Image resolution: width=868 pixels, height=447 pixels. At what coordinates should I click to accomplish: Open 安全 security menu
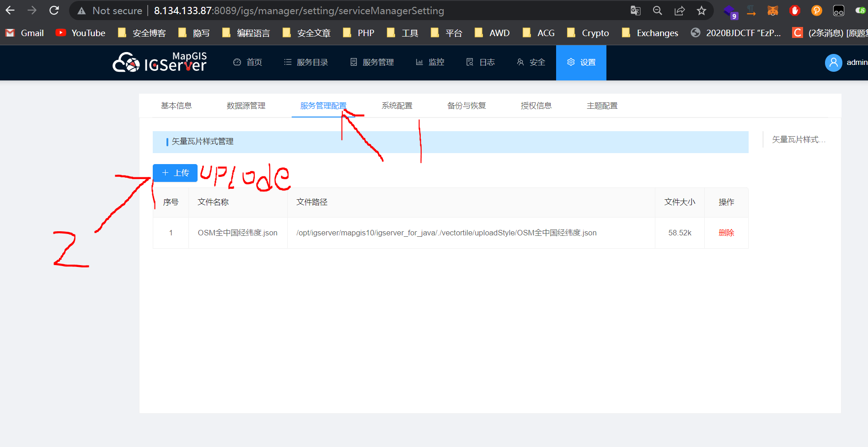click(531, 62)
